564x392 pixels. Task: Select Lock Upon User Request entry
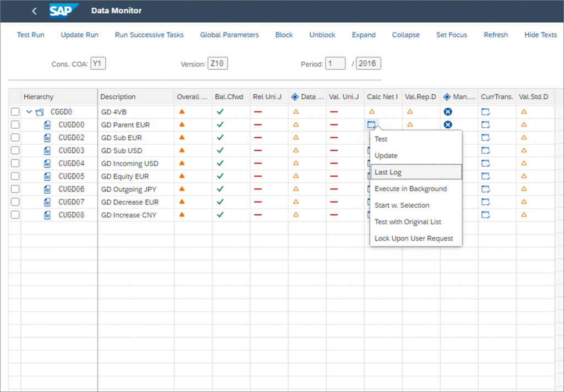point(416,238)
